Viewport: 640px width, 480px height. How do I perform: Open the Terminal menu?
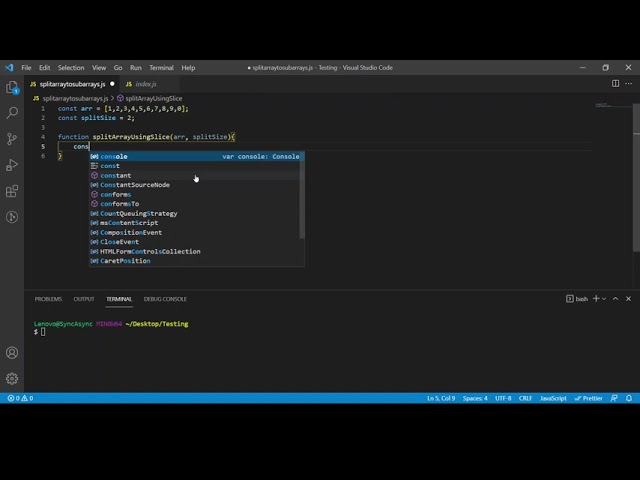coord(161,68)
